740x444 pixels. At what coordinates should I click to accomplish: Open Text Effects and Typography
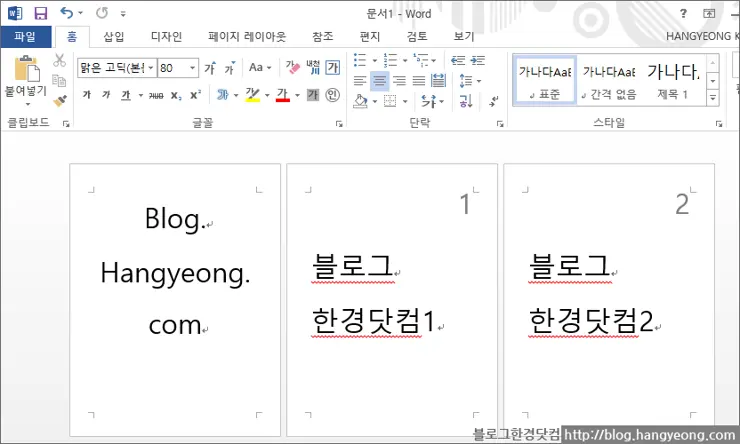coord(223,95)
